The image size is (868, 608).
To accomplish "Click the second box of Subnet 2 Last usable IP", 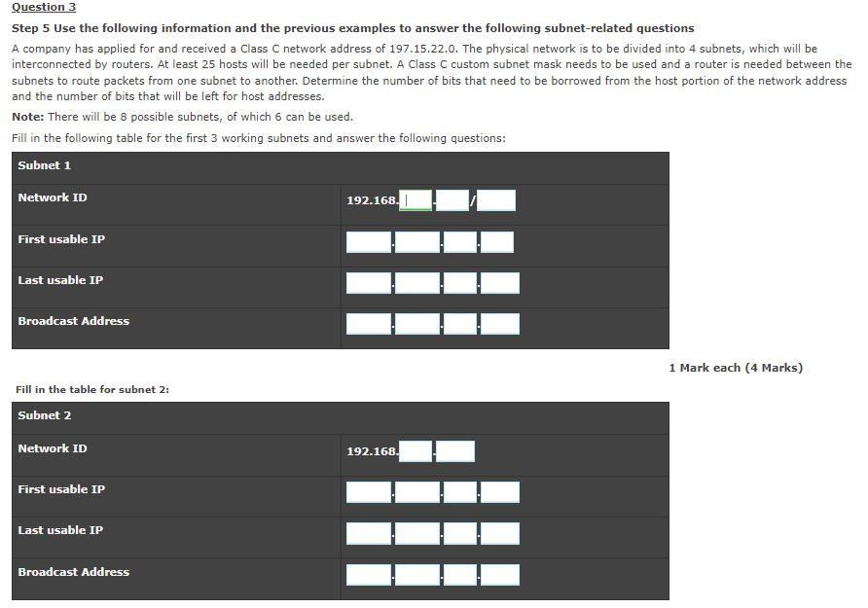I will [x=416, y=533].
